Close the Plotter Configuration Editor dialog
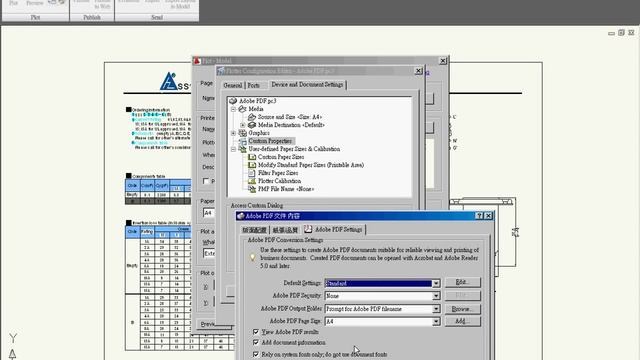The image size is (640, 360). pyautogui.click(x=418, y=71)
